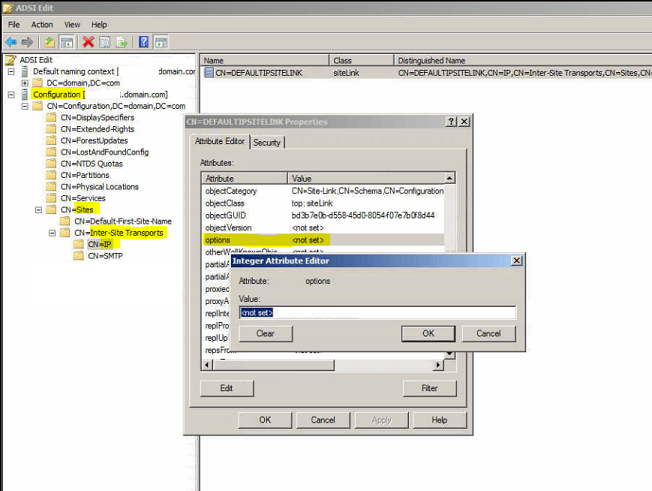Select the Attribute Editor tab
Screen dimensions: 652x491
[x=220, y=141]
